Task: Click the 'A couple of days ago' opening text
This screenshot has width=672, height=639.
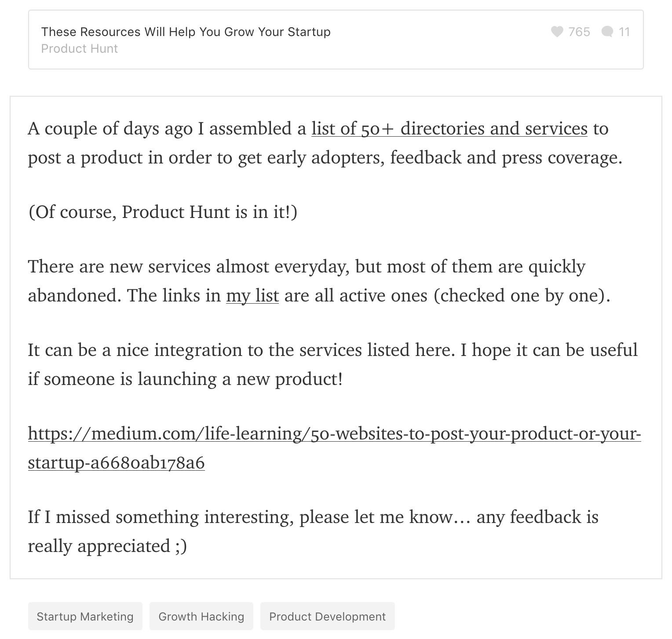Action: (110, 129)
